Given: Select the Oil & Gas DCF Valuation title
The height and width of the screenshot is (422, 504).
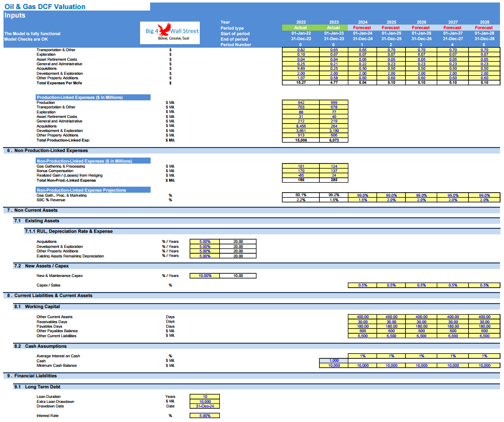Looking at the screenshot, I should click(45, 7).
